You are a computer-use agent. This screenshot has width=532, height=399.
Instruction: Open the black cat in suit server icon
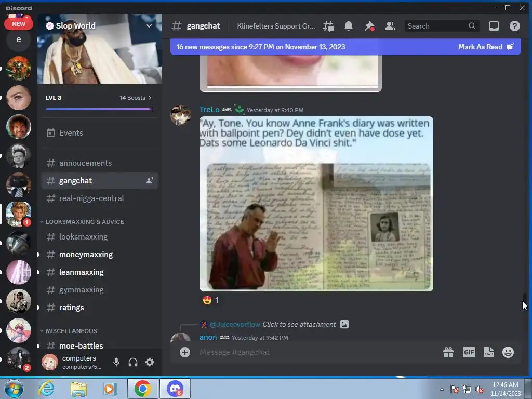pyautogui.click(x=19, y=185)
